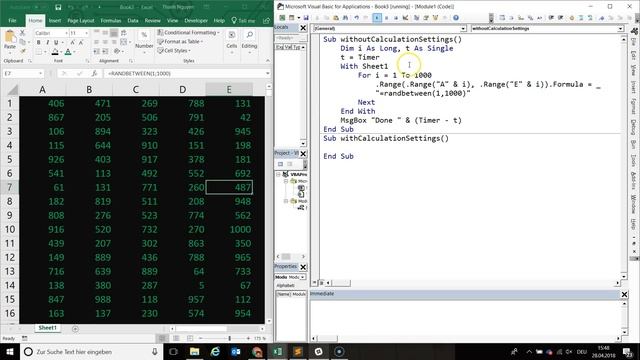Open the Data ribbon tab
The image size is (640, 360).
click(133, 20)
